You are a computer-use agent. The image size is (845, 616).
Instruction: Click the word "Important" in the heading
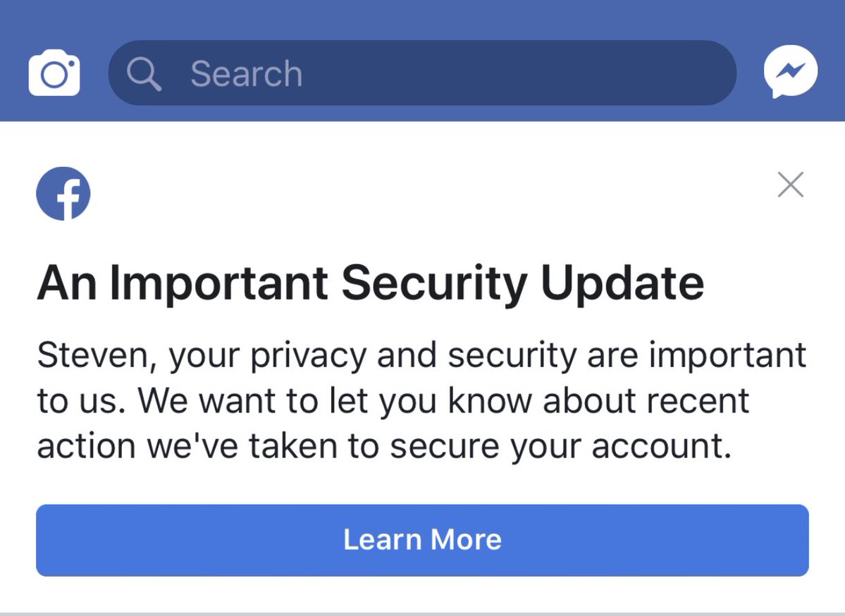tap(218, 283)
